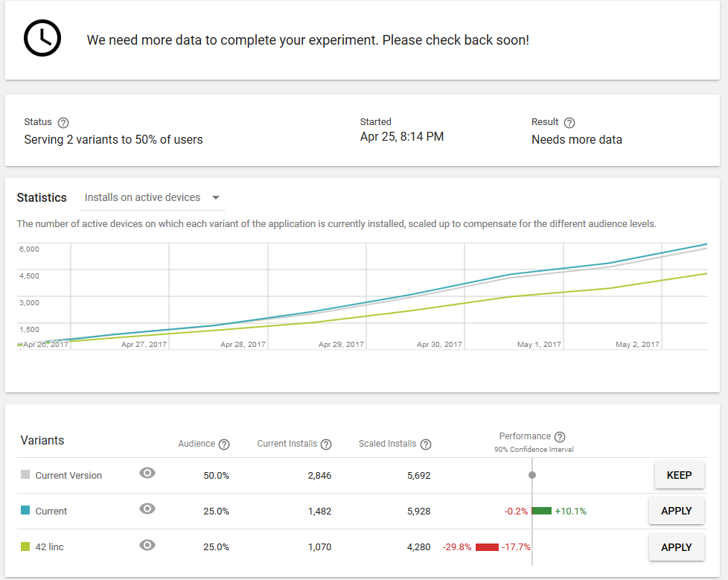Viewport: 728px width, 580px height.
Task: Open the Audience column help tooltip icon
Action: 224,444
